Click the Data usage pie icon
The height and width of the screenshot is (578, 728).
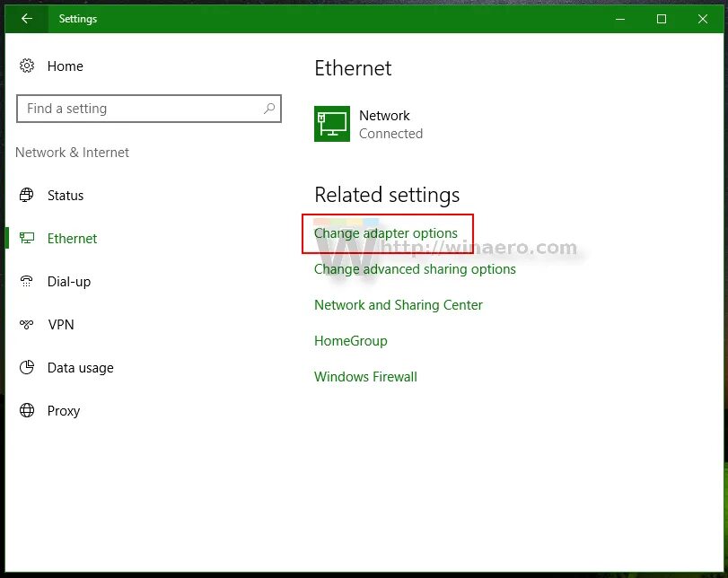coord(26,367)
